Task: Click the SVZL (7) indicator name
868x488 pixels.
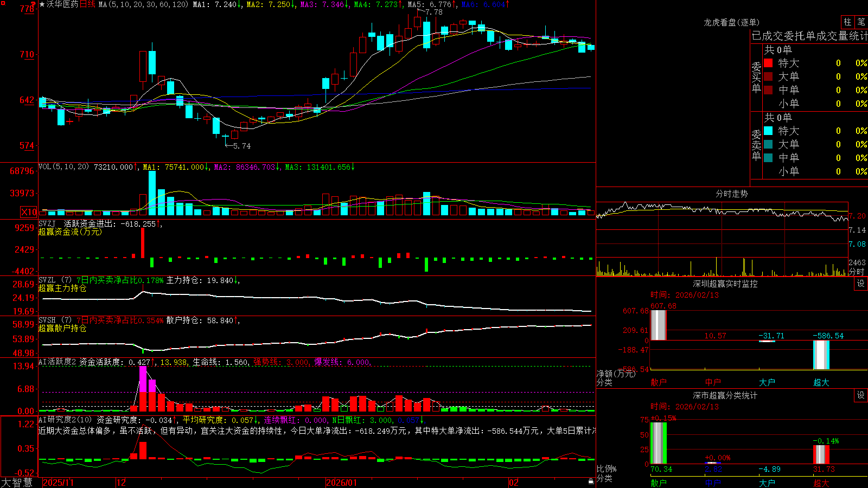Action: [55, 280]
